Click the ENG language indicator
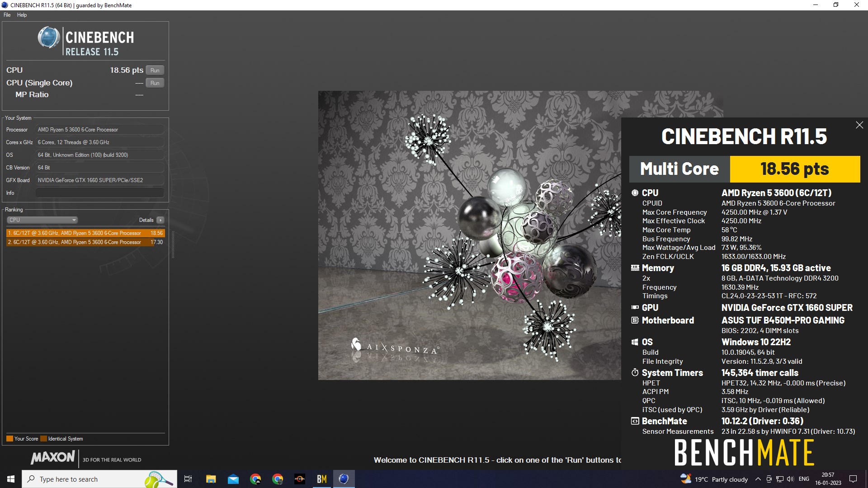 804,479
